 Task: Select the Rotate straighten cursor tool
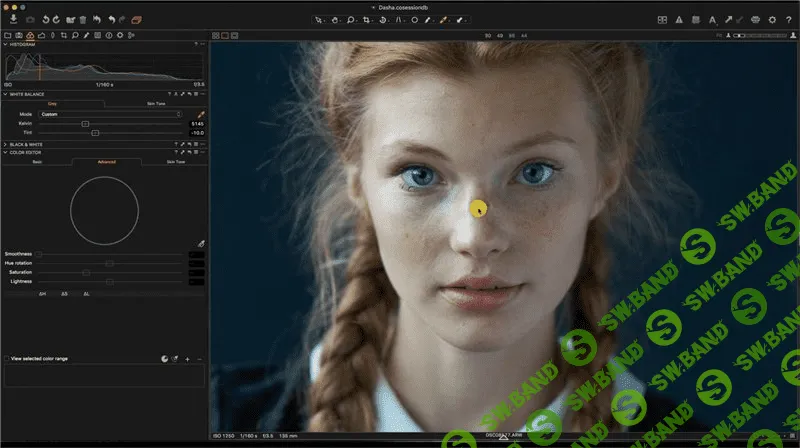[x=382, y=20]
